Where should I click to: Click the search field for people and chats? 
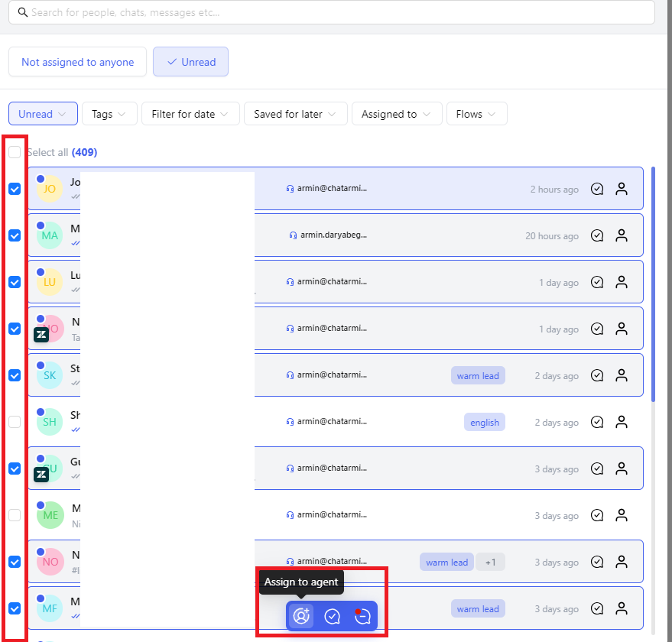(x=336, y=12)
